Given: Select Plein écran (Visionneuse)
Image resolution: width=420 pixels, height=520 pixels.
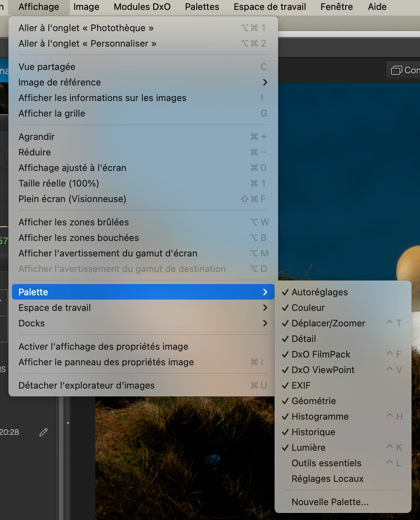Looking at the screenshot, I should click(x=72, y=199).
